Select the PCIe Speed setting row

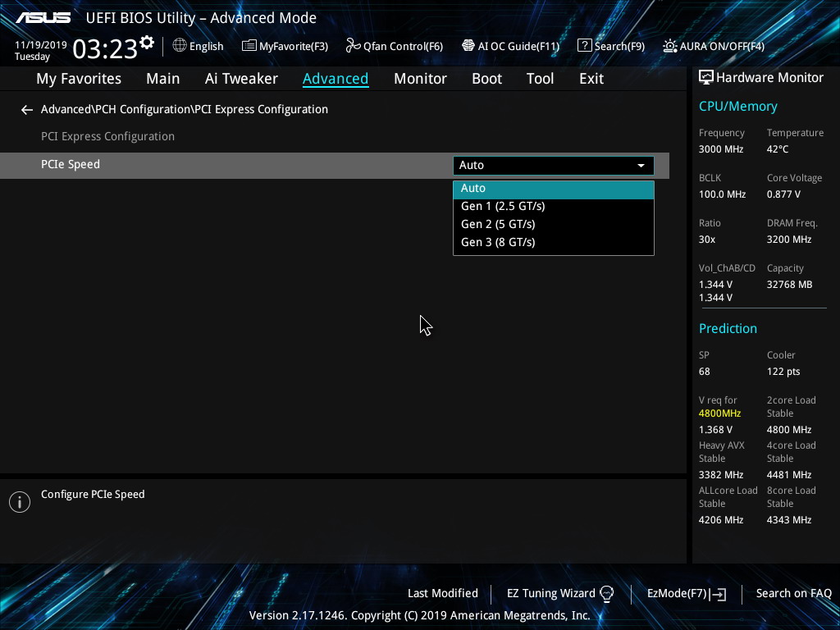pyautogui.click(x=335, y=166)
